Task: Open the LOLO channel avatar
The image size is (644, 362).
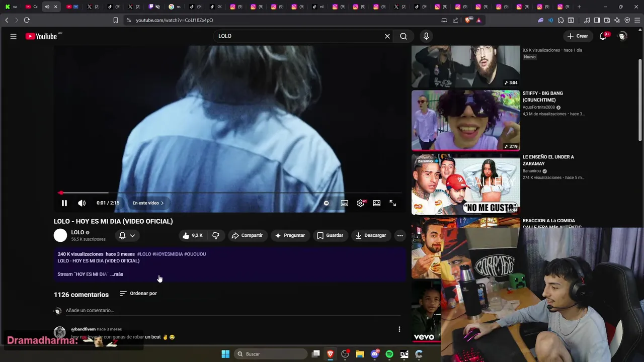Action: (60, 235)
